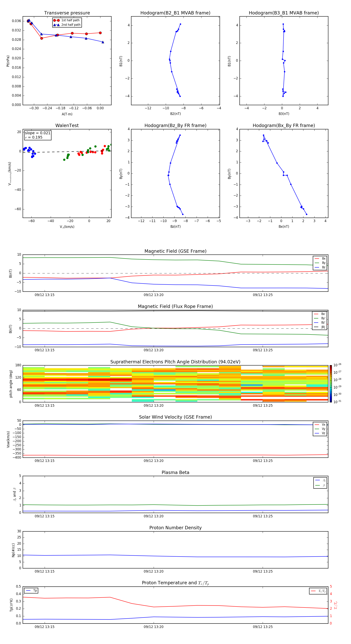Click the "Bz(nT)" x-axis label
This screenshot has width=351, height=644.
click(x=175, y=227)
